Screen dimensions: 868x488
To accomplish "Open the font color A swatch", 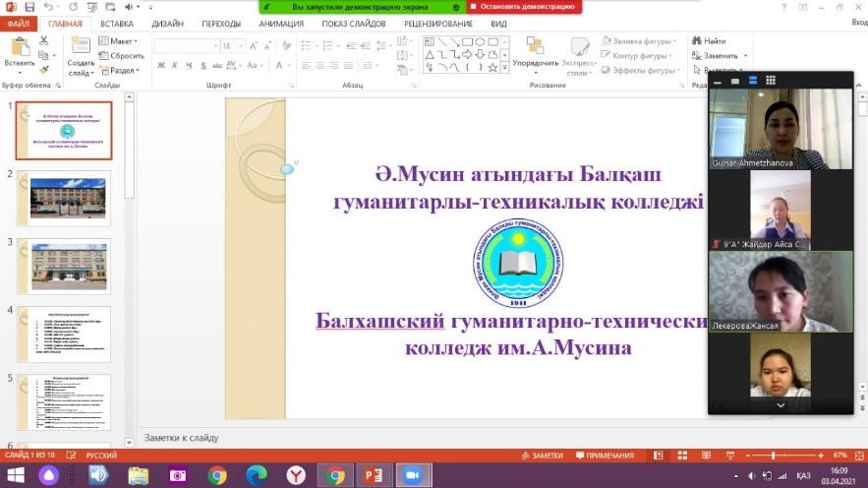I will (279, 65).
